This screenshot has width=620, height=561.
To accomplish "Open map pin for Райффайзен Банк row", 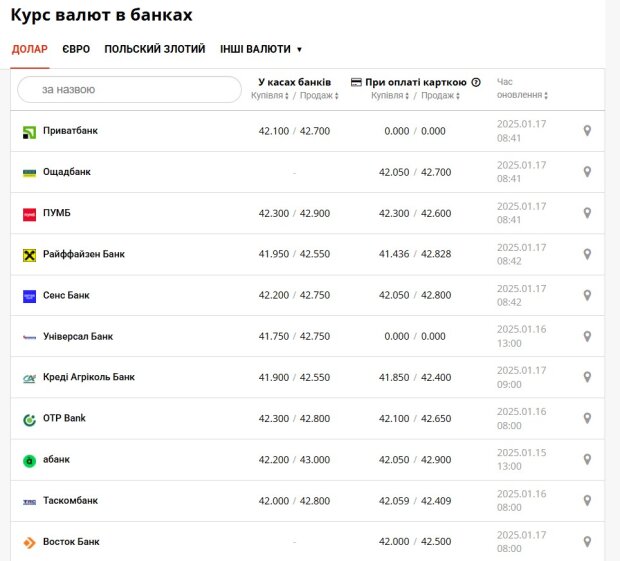I will 587,254.
